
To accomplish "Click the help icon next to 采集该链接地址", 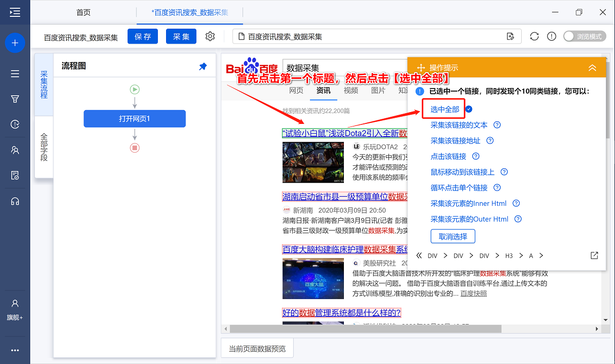I will pyautogui.click(x=490, y=141).
